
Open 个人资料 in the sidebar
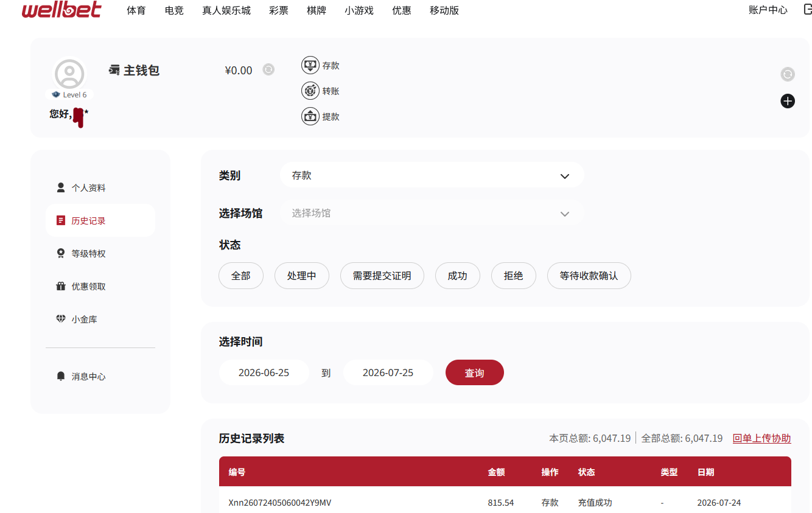(x=100, y=187)
